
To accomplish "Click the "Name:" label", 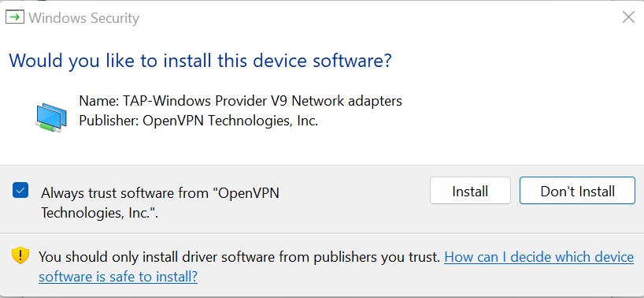I will 99,101.
